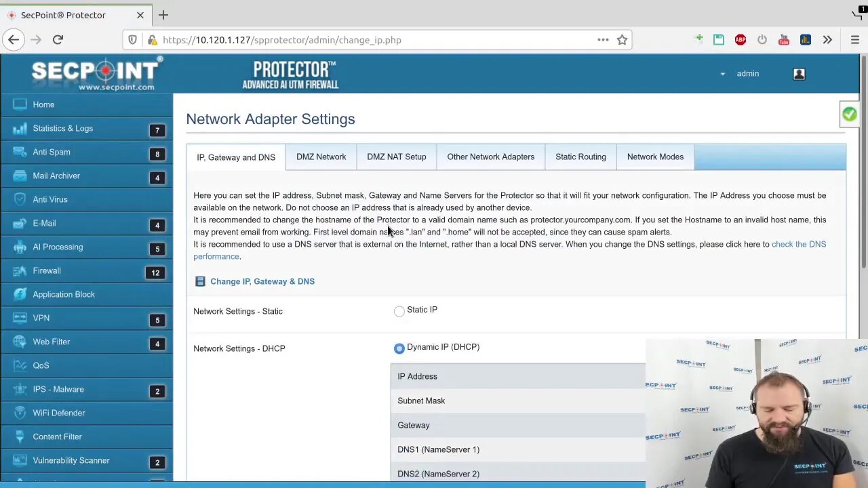Click the IP Address row label
The width and height of the screenshot is (868, 488).
(417, 376)
